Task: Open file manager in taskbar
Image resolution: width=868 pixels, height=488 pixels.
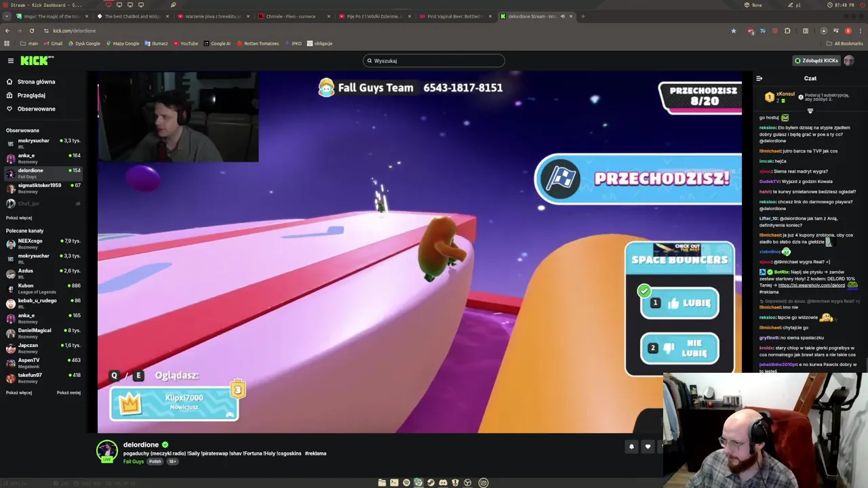Action: click(382, 483)
